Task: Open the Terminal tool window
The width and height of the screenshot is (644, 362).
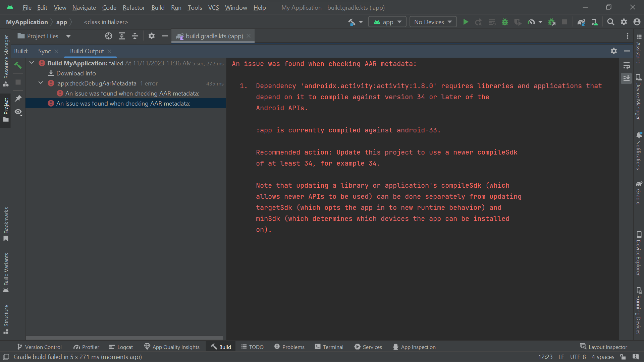Action: (x=329, y=347)
